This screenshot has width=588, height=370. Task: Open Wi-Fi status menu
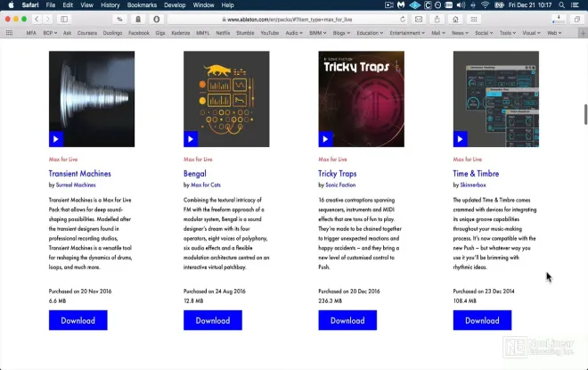tap(485, 4)
